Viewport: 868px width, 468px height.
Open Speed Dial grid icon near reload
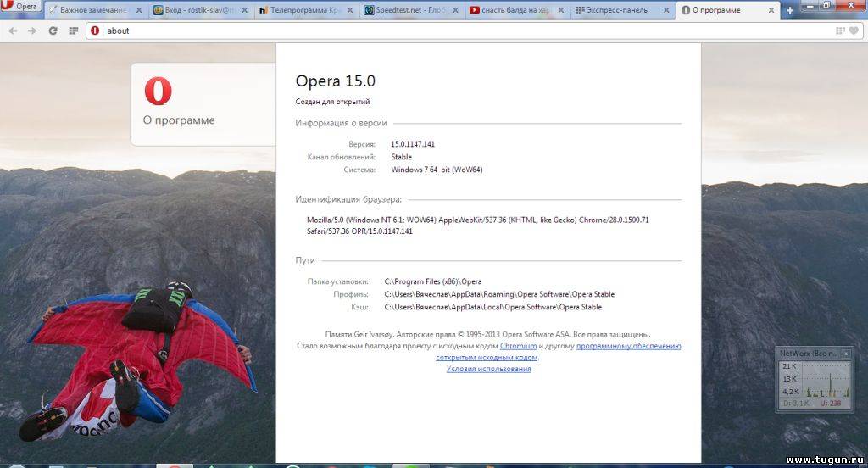(73, 31)
